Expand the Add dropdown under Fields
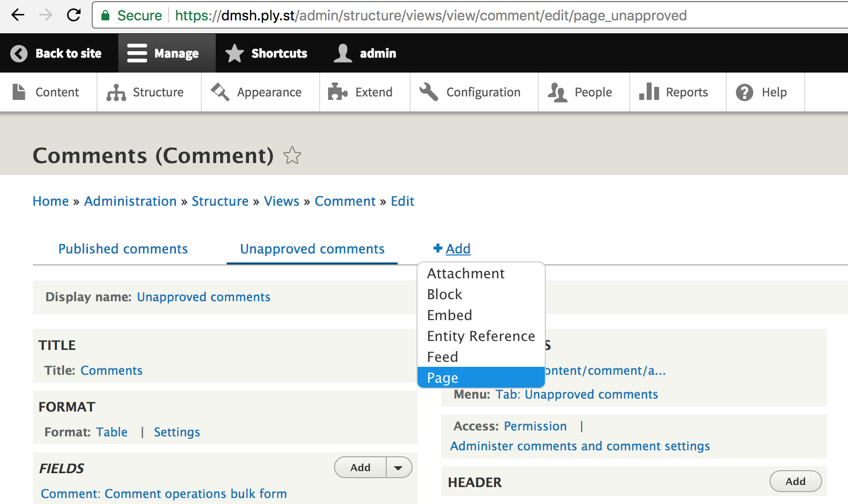 [x=398, y=467]
